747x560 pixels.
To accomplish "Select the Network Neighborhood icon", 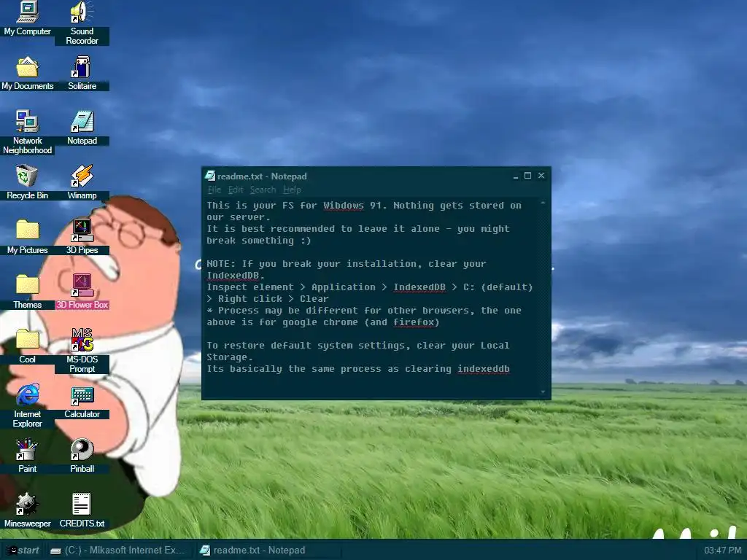I will pos(27,132).
